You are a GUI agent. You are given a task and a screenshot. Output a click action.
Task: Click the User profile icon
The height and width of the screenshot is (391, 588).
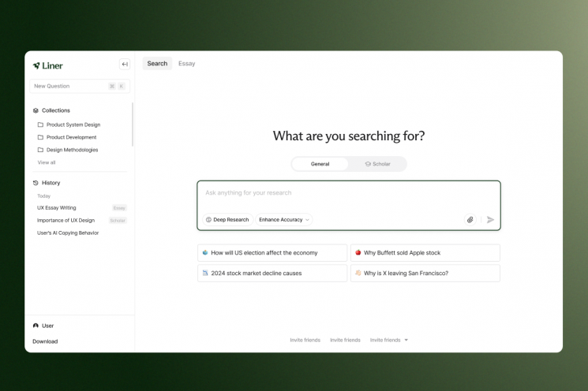tap(36, 326)
